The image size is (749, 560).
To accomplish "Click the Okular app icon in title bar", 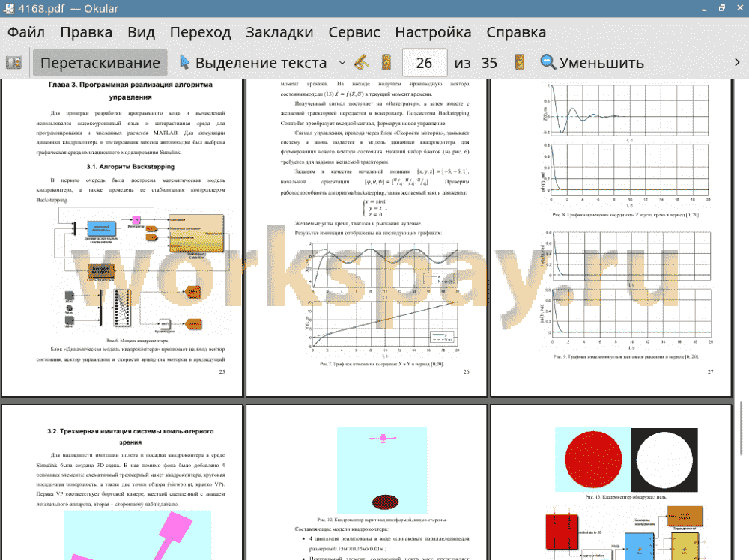I will (8, 8).
